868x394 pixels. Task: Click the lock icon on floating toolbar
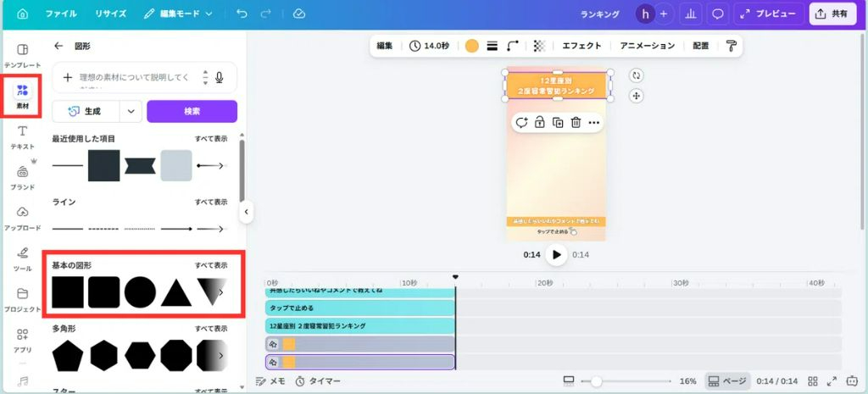point(539,123)
